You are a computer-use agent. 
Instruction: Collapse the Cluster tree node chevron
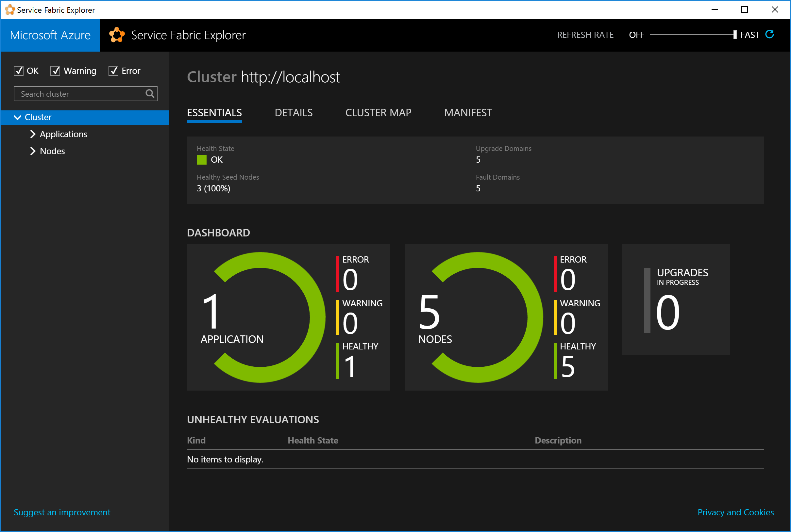[x=17, y=117]
